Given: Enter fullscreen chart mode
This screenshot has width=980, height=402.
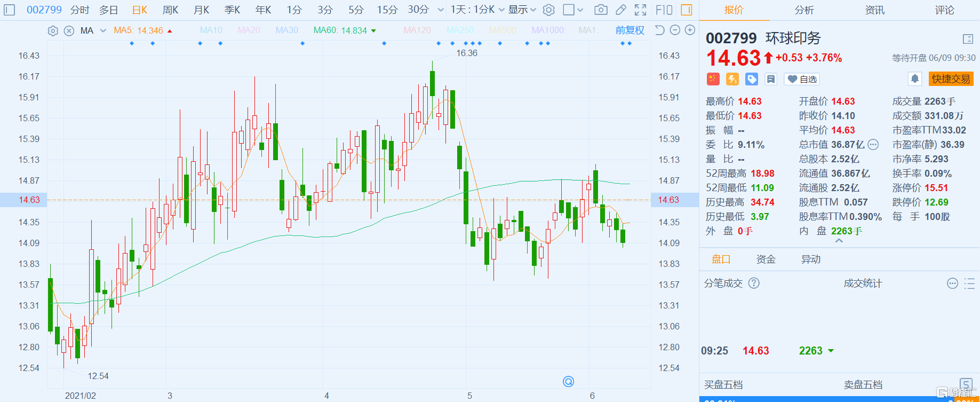Looking at the screenshot, I should click(641, 10).
